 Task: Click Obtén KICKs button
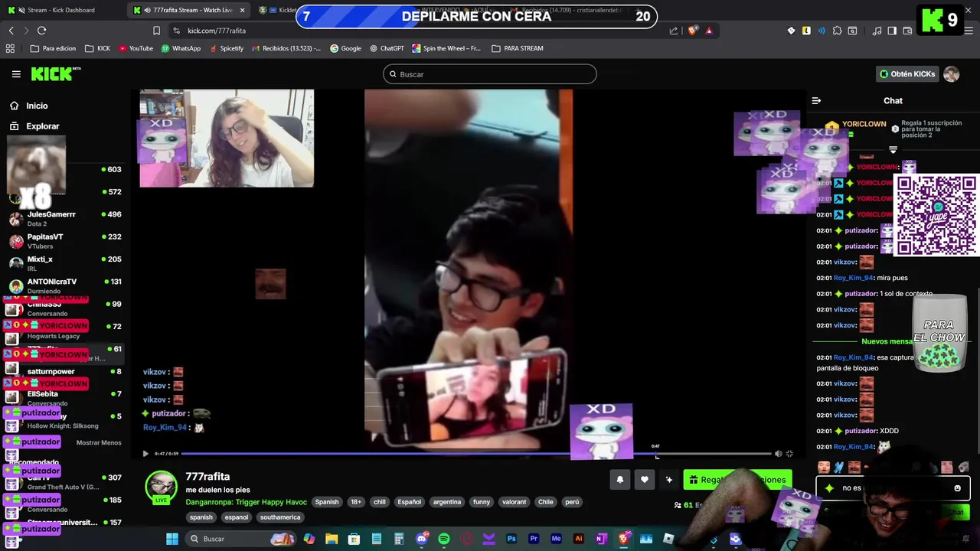[x=907, y=74]
